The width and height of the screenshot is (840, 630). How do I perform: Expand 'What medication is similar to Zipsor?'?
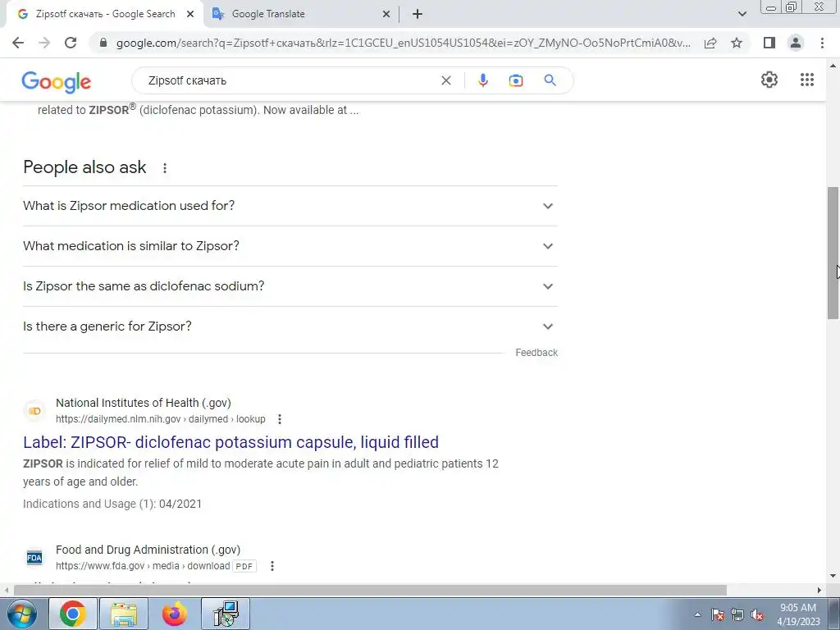tap(290, 246)
